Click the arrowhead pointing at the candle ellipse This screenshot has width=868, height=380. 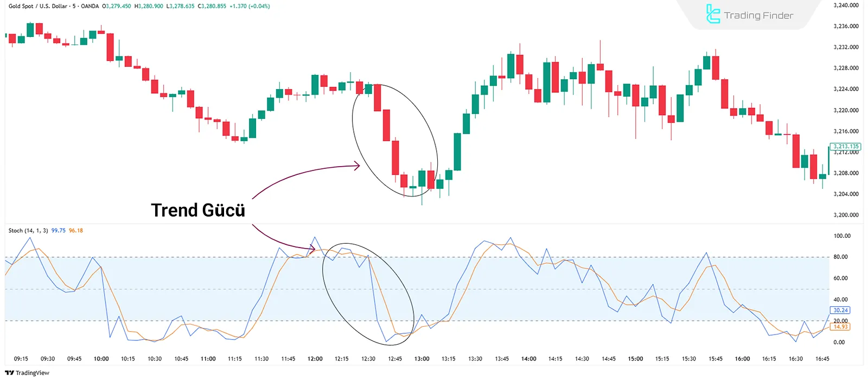click(357, 166)
